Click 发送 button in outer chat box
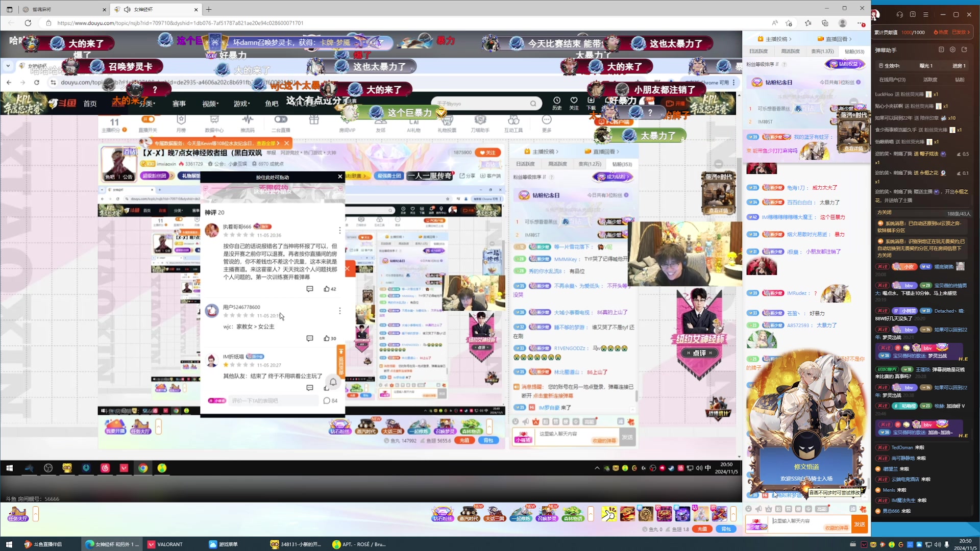 pyautogui.click(x=860, y=524)
